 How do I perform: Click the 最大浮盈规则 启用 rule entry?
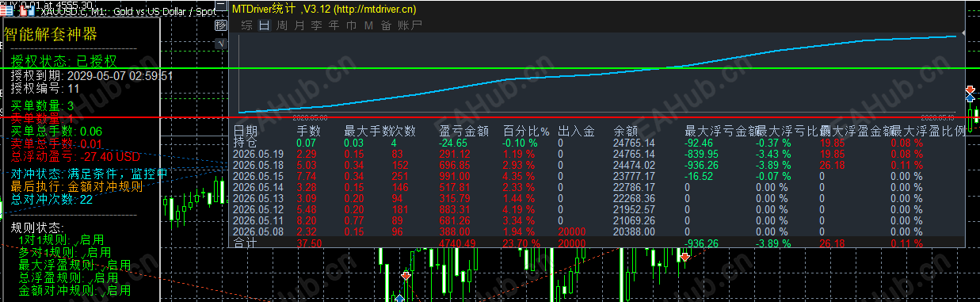point(74,265)
